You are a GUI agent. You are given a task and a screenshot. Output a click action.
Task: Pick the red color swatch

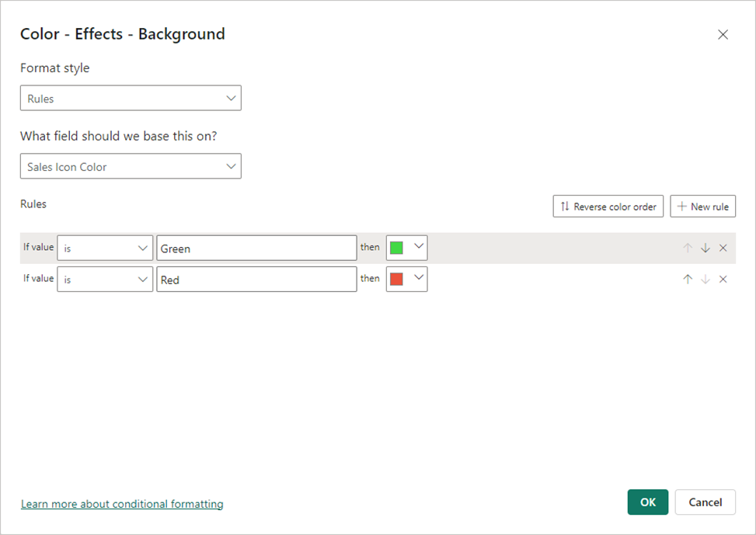coord(396,280)
